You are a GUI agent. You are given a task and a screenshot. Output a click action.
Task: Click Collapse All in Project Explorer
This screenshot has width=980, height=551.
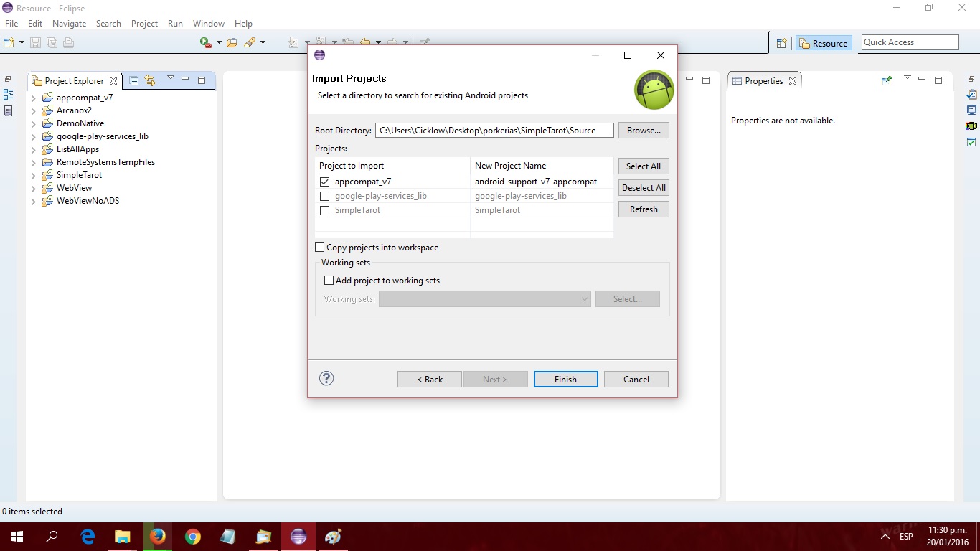click(134, 81)
